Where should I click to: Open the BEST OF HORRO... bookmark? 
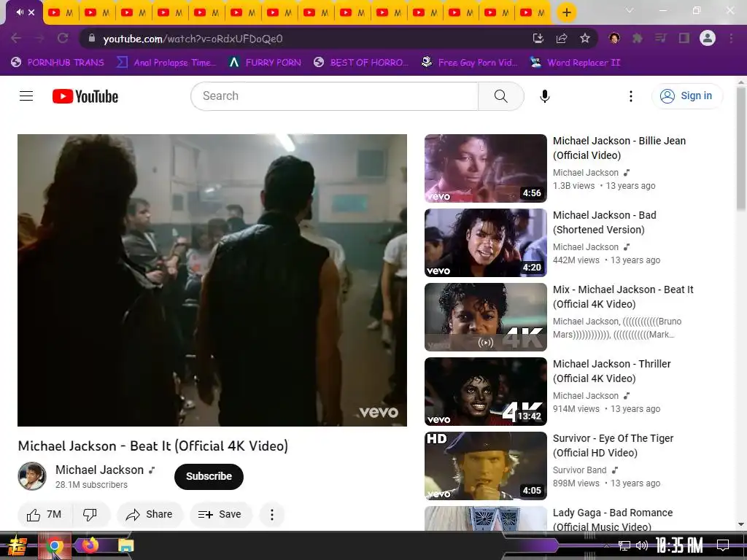coord(361,63)
